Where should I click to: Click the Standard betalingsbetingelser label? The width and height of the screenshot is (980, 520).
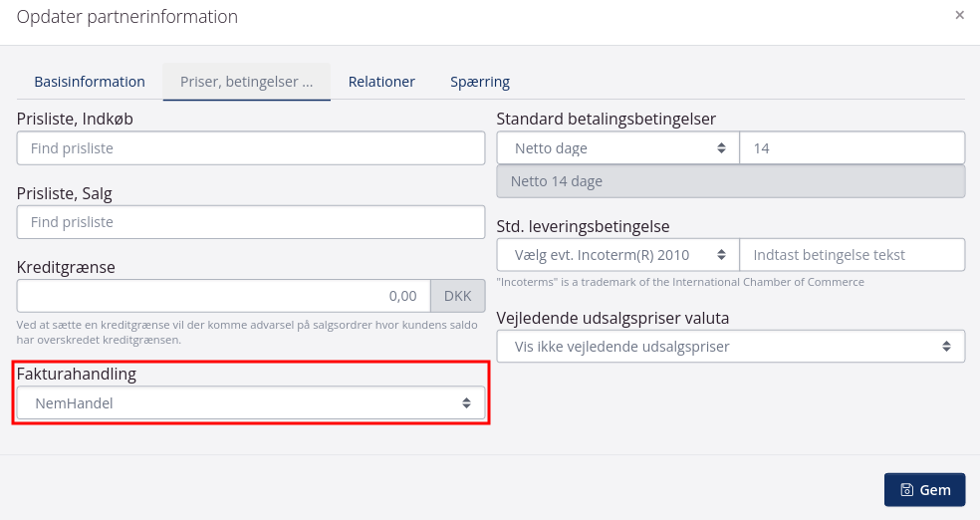click(606, 119)
